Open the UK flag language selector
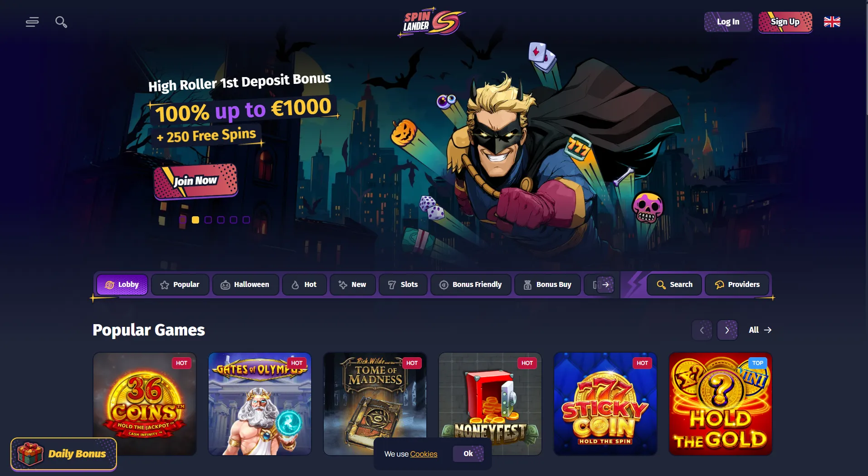This screenshot has width=868, height=476. tap(832, 22)
